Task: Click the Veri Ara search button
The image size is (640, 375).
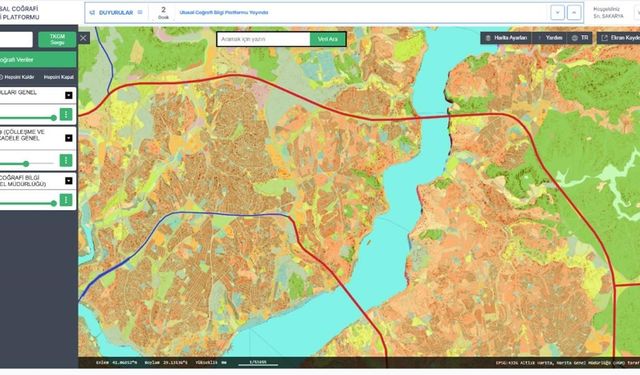Action: (328, 39)
